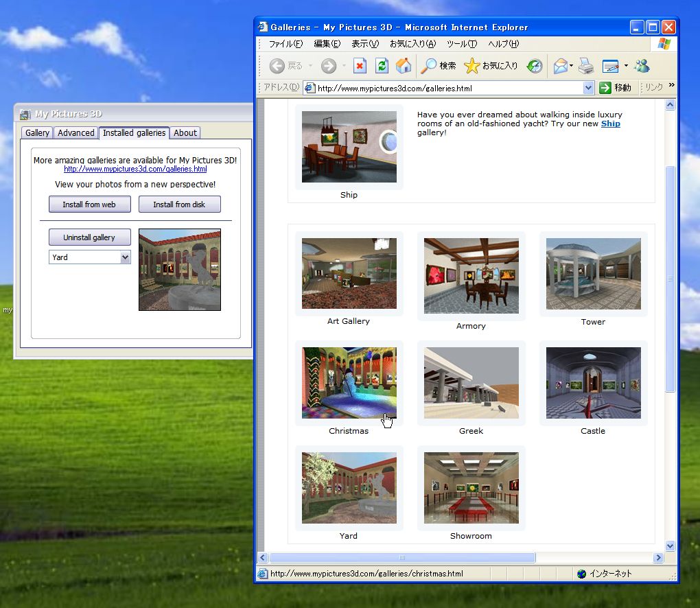
Task: Click the green Refresh page icon
Action: click(x=382, y=66)
